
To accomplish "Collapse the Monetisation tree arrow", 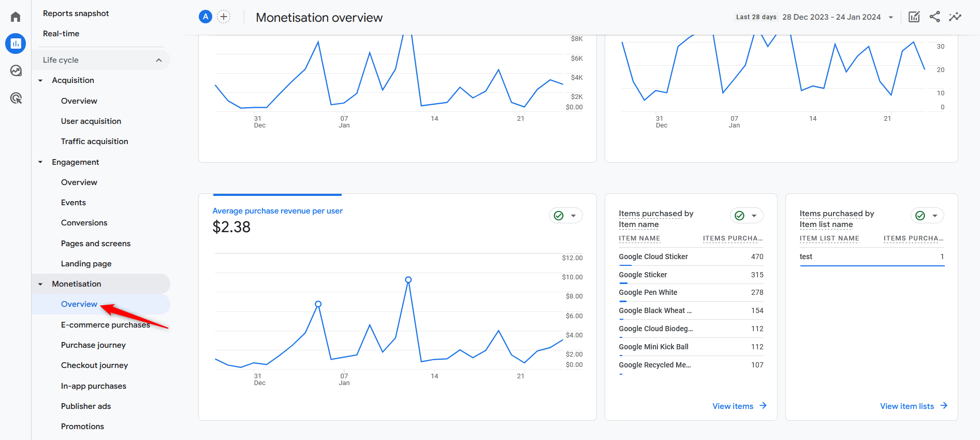I will (x=40, y=284).
